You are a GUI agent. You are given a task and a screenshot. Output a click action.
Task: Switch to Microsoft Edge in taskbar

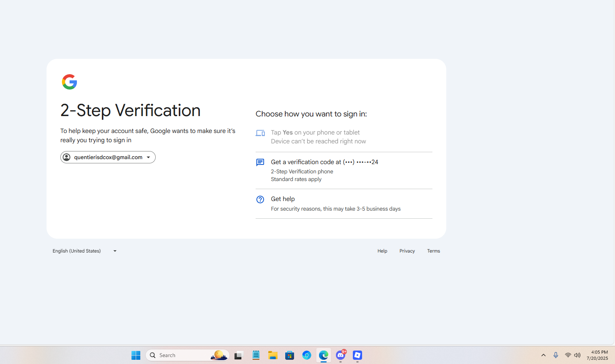pyautogui.click(x=324, y=355)
